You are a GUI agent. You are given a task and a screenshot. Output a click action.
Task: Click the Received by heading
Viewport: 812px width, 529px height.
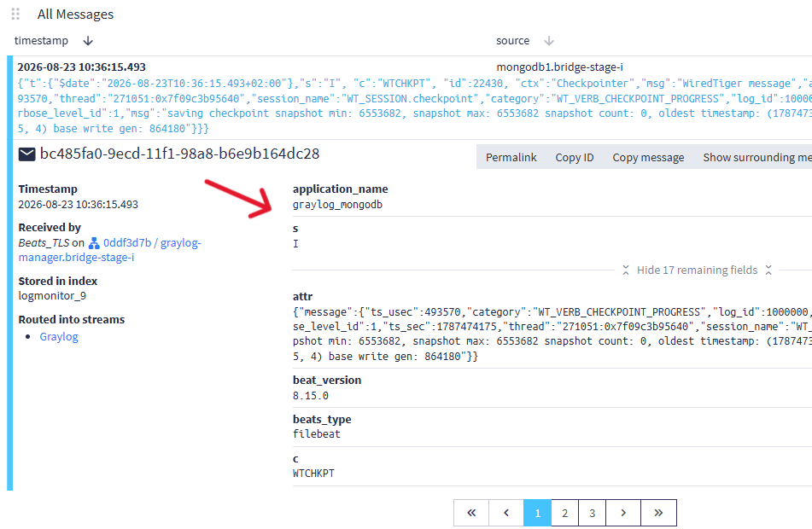(x=50, y=227)
